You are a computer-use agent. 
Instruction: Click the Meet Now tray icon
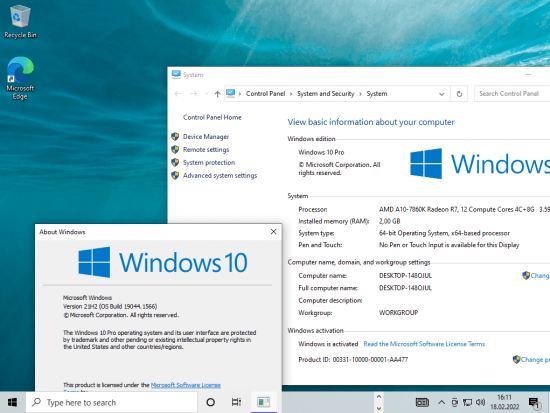click(x=455, y=402)
